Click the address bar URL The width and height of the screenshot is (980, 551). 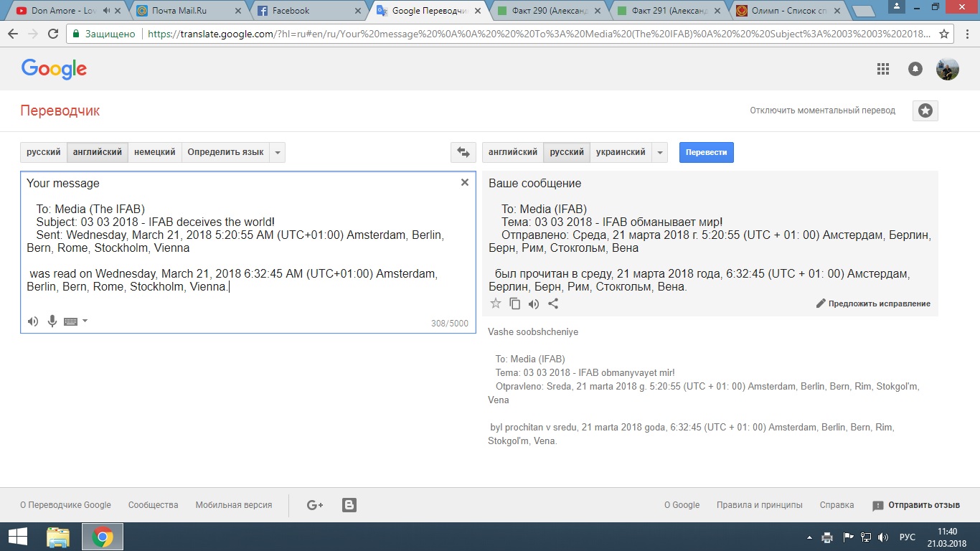coord(540,34)
